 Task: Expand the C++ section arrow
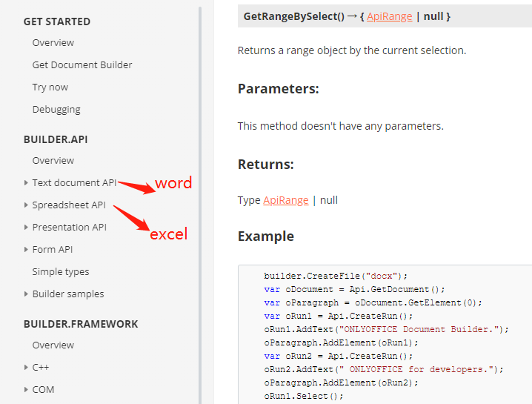[26, 367]
